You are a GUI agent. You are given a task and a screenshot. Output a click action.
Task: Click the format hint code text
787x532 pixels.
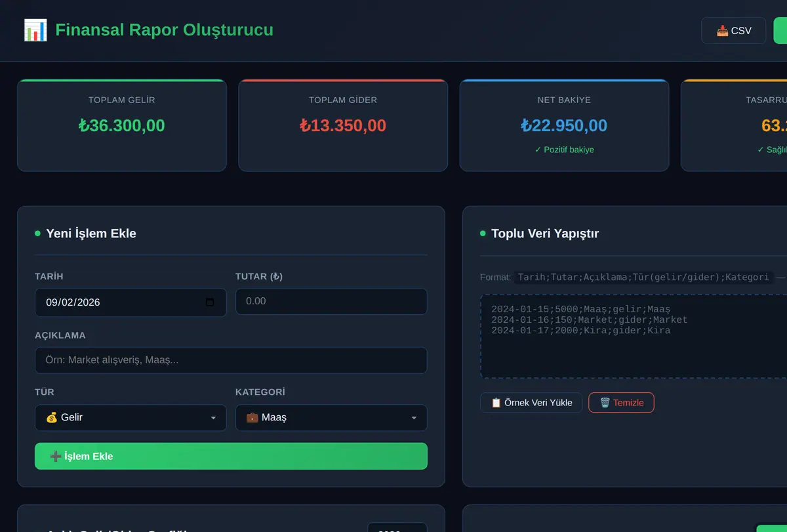(643, 277)
